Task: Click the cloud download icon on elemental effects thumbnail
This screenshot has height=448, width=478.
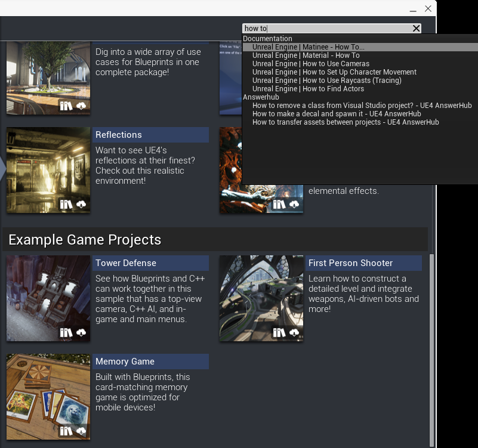Action: [x=294, y=204]
